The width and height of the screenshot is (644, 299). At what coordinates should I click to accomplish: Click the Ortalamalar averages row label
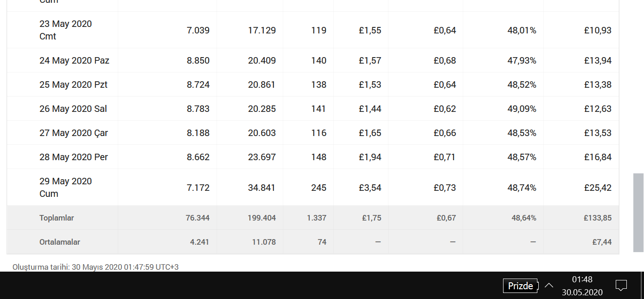click(x=60, y=242)
